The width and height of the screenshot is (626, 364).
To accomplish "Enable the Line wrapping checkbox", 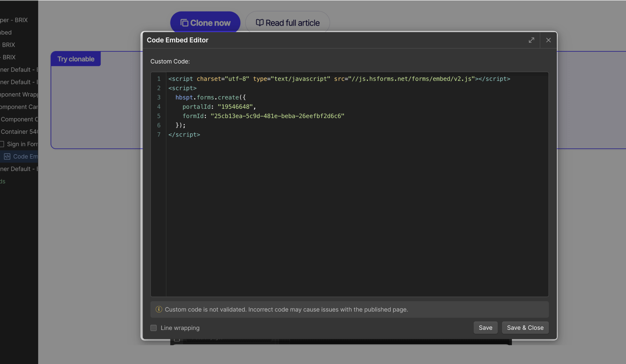I will [x=153, y=328].
